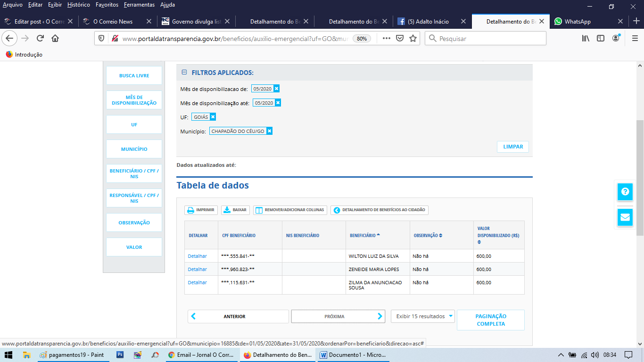Open the BENEFICIÁRIO / CPF / NIS filter
This screenshot has height=362, width=644.
pyautogui.click(x=134, y=173)
